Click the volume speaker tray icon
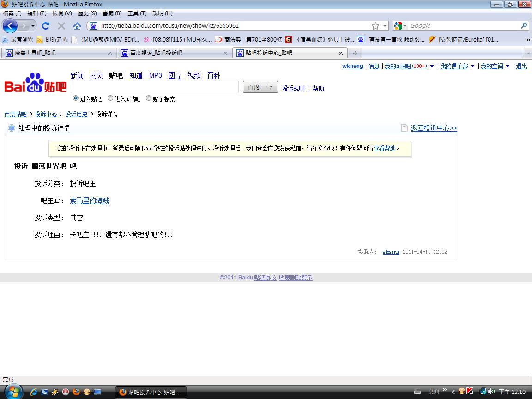The width and height of the screenshot is (532, 399). pyautogui.click(x=491, y=392)
